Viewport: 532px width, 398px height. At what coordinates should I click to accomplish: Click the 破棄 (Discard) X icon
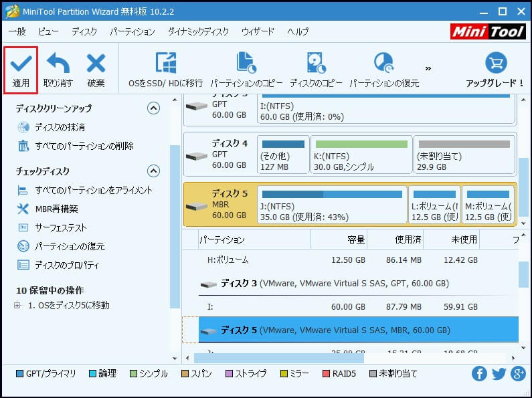tap(96, 63)
